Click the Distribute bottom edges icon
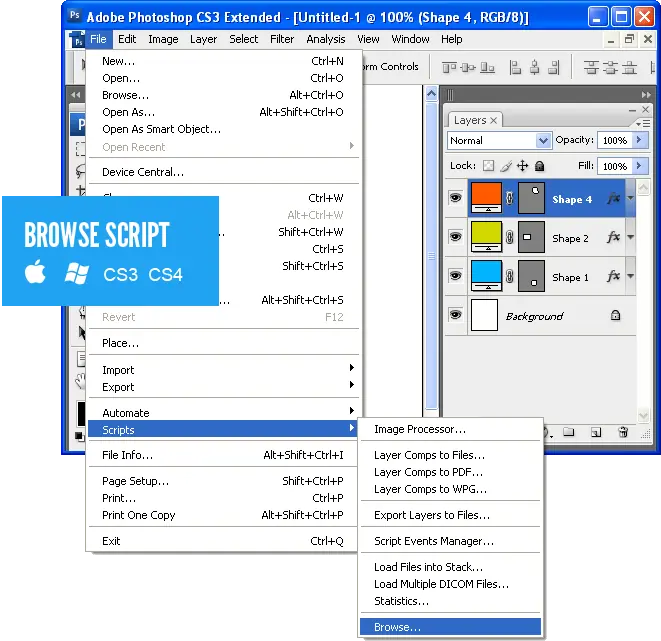661x641 pixels. click(629, 67)
